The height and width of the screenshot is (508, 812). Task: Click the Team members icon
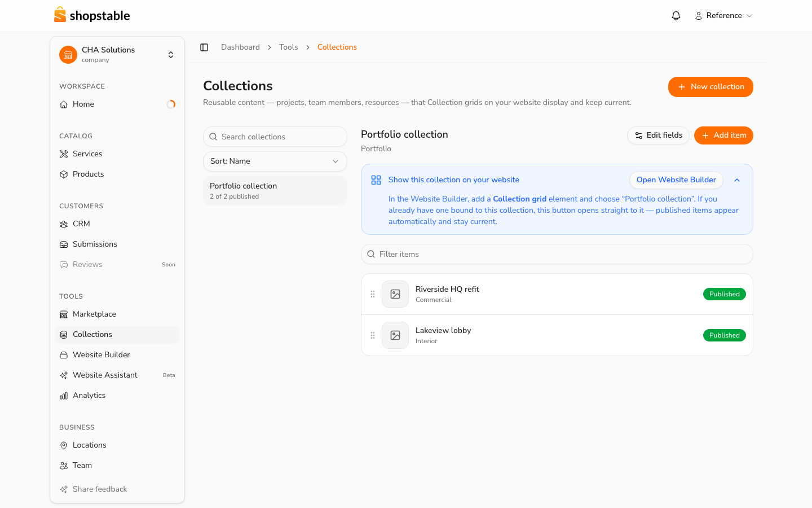tap(64, 466)
